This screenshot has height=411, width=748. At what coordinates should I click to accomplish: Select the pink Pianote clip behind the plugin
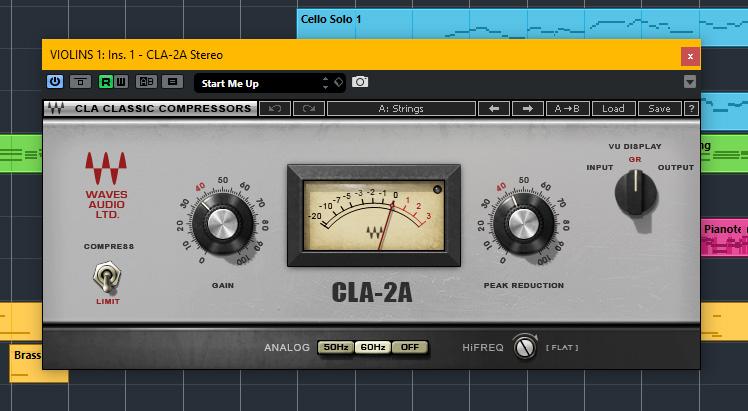tap(724, 237)
